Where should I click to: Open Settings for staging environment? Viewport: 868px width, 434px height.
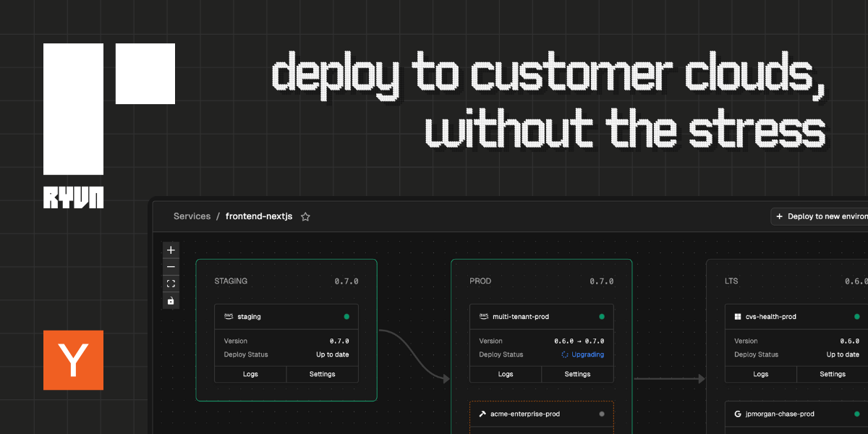(x=323, y=374)
